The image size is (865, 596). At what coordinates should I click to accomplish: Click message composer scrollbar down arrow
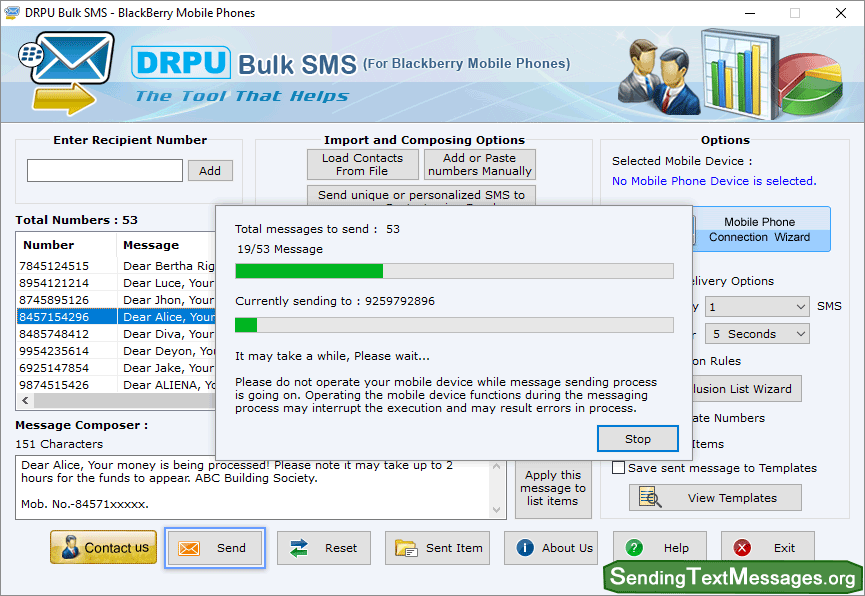pos(496,510)
